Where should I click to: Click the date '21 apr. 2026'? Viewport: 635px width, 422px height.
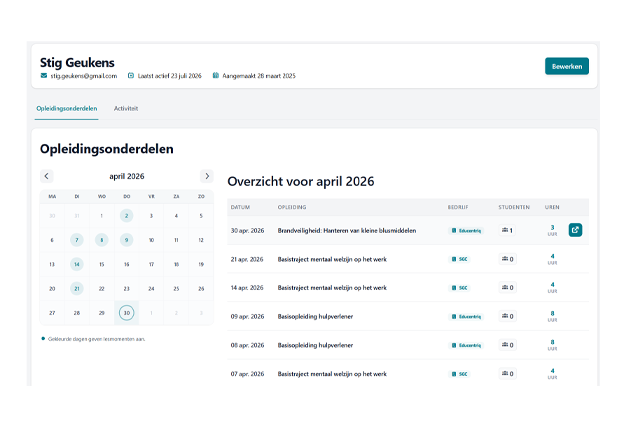(247, 259)
